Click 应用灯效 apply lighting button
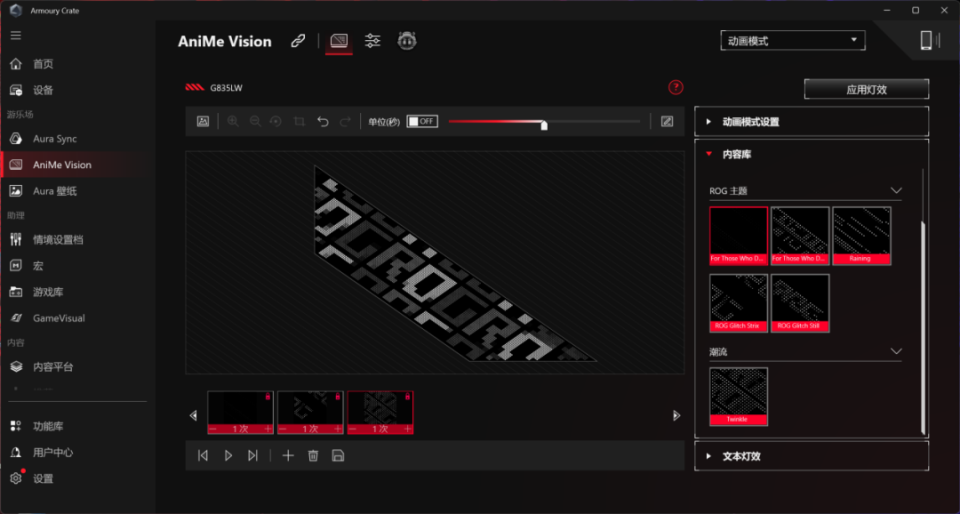The width and height of the screenshot is (960, 514). (866, 89)
